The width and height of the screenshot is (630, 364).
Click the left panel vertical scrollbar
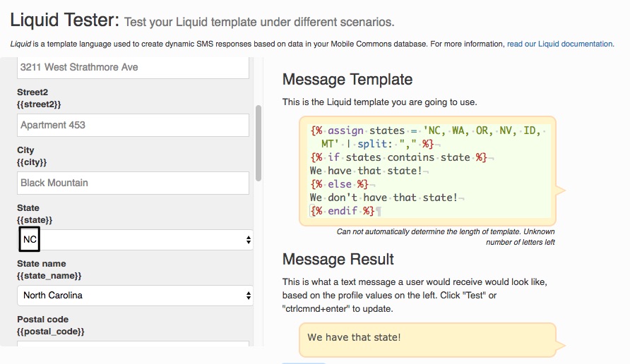258,143
